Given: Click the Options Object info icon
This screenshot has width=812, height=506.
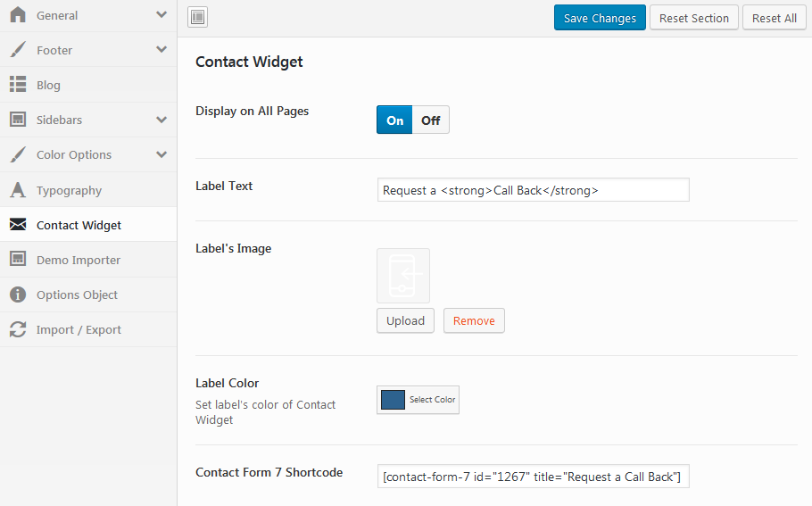Looking at the screenshot, I should click(x=18, y=294).
